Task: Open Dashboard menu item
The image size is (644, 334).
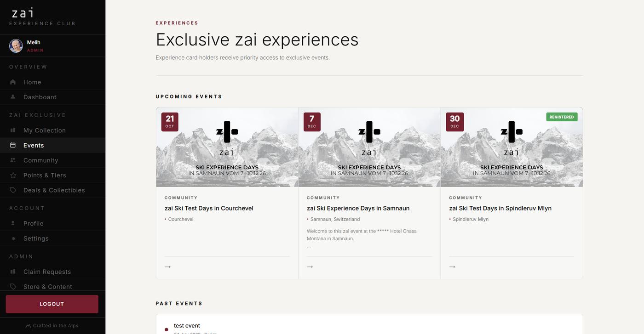Action: coord(52,97)
